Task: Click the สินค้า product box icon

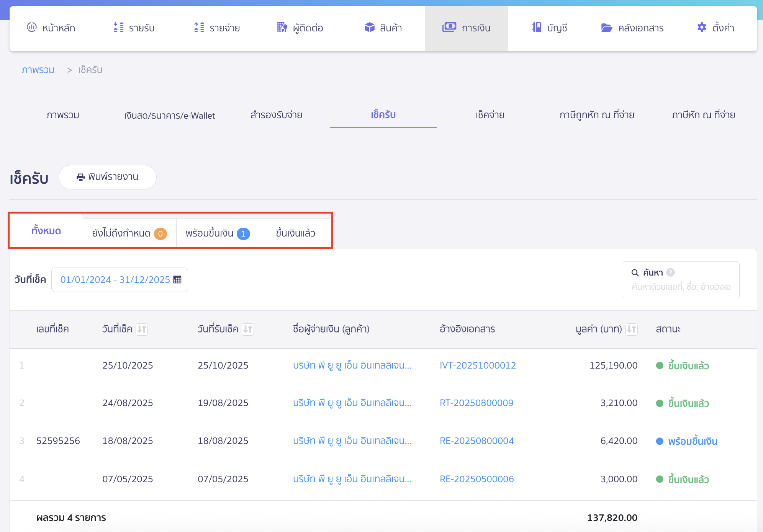Action: (369, 28)
